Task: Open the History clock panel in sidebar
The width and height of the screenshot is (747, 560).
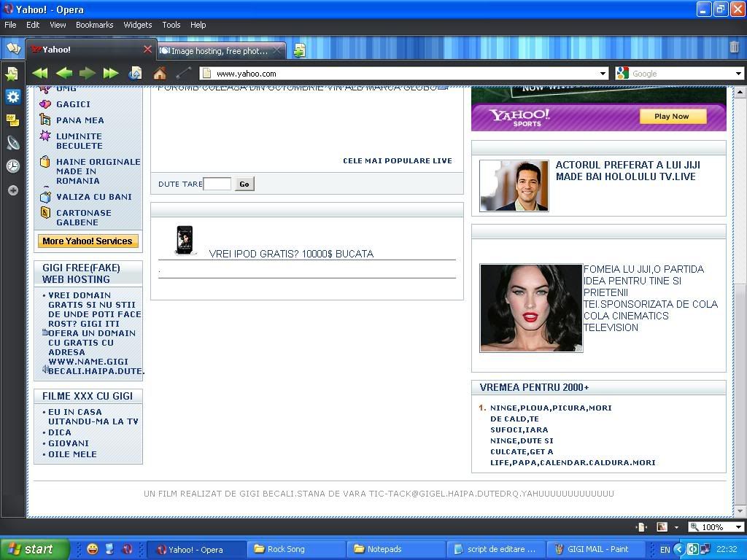Action: point(12,166)
